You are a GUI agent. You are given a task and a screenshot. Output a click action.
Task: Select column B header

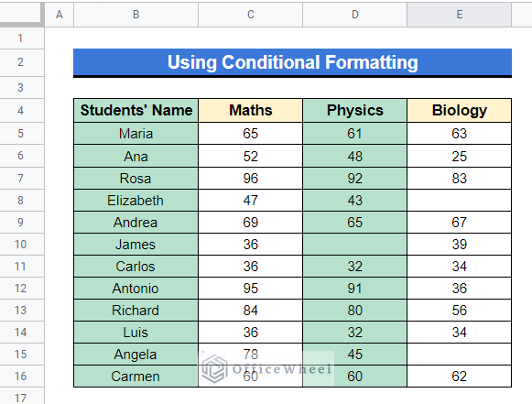click(x=136, y=15)
